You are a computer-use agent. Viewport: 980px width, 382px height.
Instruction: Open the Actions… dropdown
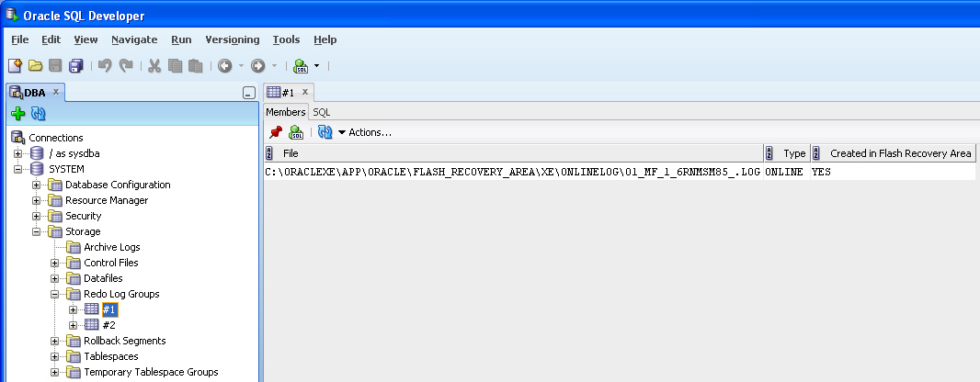tap(364, 132)
